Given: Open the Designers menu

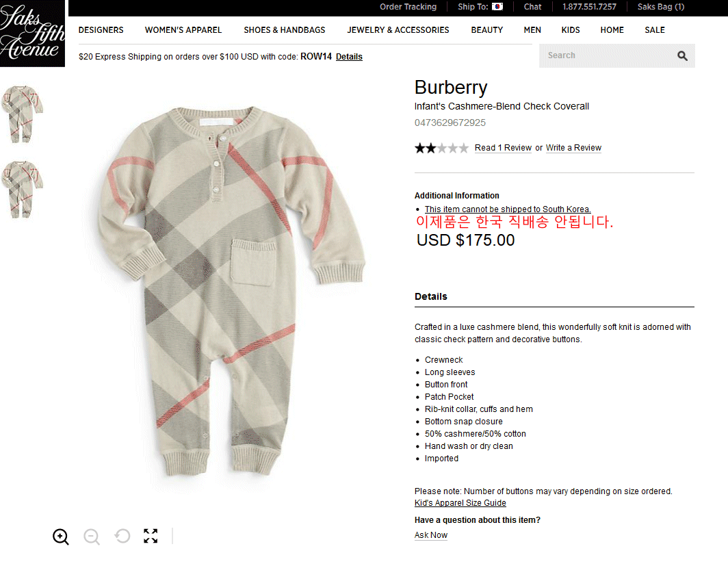Looking at the screenshot, I should [101, 29].
